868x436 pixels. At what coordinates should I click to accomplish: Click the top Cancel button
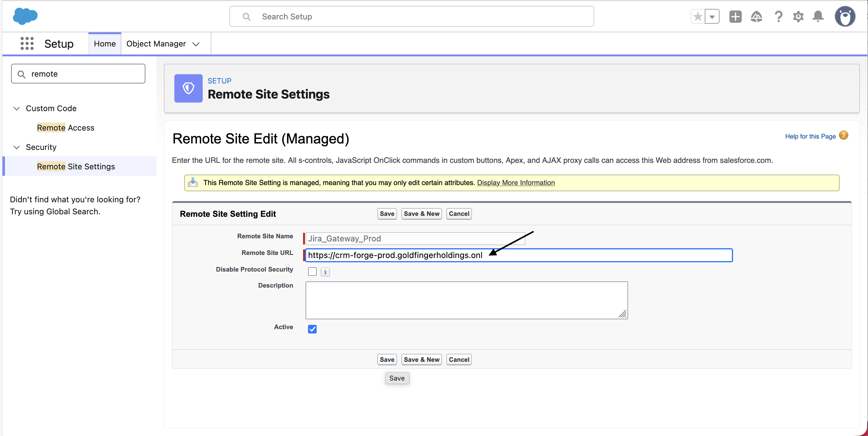[459, 214]
